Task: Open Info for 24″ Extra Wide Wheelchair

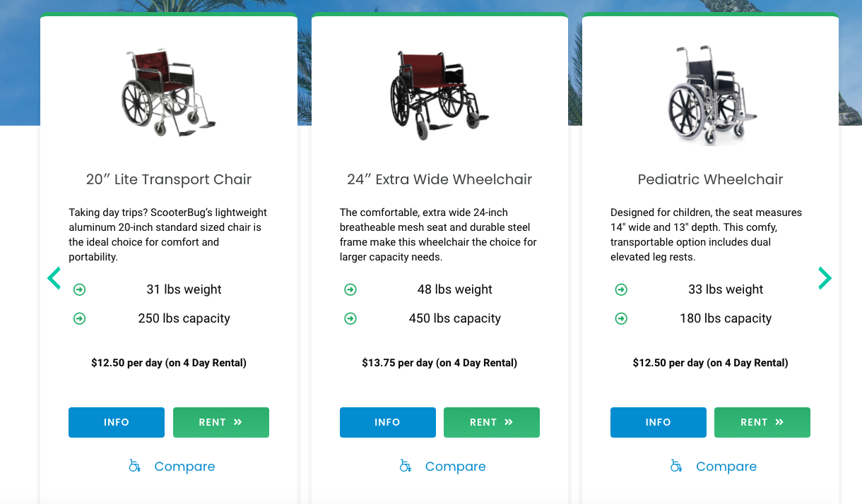Action: (x=387, y=422)
